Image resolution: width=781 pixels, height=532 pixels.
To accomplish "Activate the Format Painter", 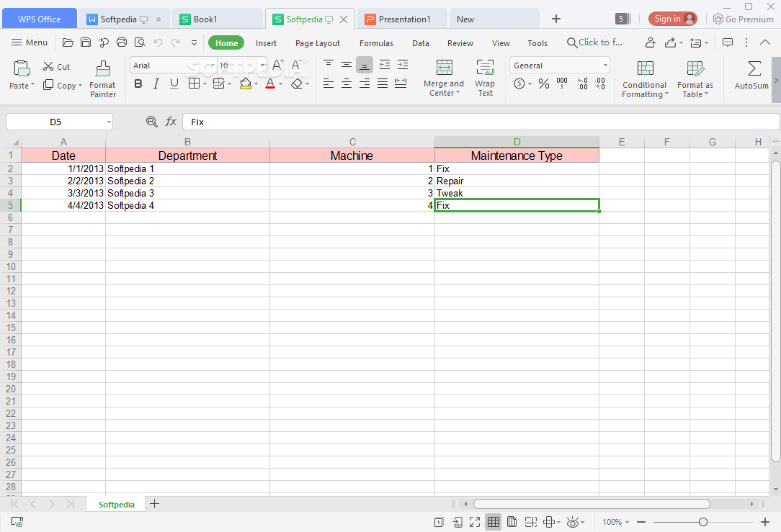I will click(x=102, y=79).
